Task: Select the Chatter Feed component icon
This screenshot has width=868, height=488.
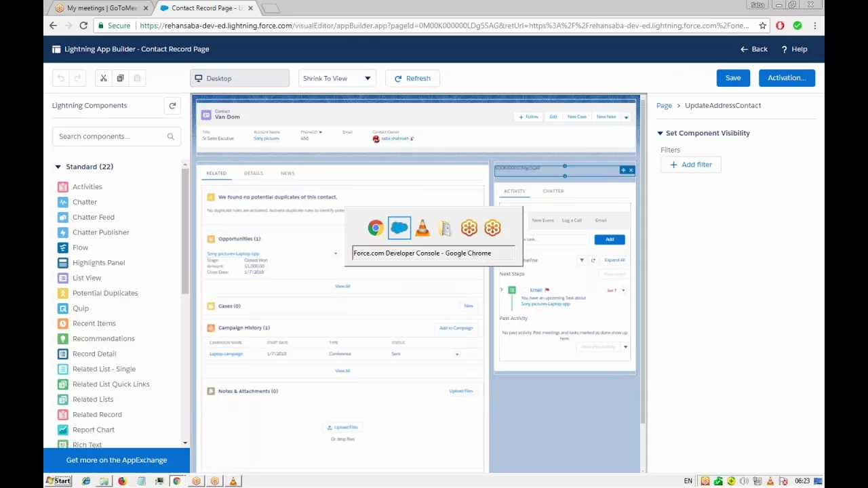Action: pos(63,217)
